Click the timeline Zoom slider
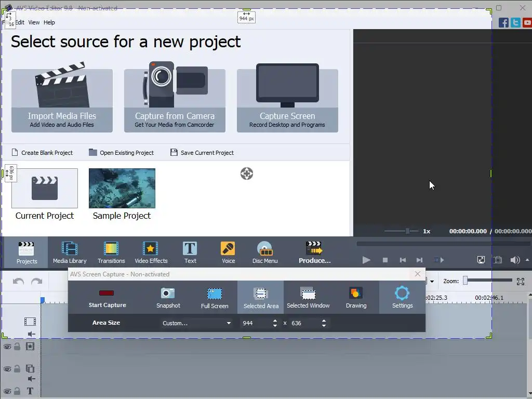Viewport: 532px width, 399px height. coord(487,280)
